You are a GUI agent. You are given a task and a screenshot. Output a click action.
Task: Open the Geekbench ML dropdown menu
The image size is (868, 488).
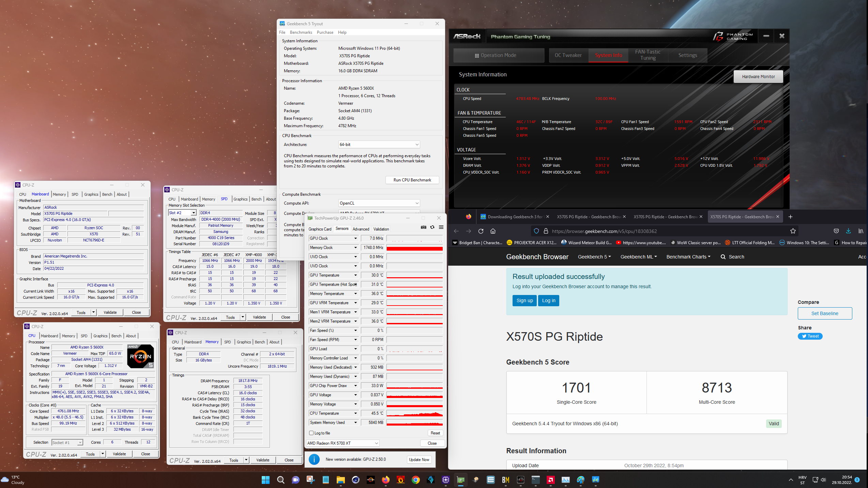click(639, 257)
